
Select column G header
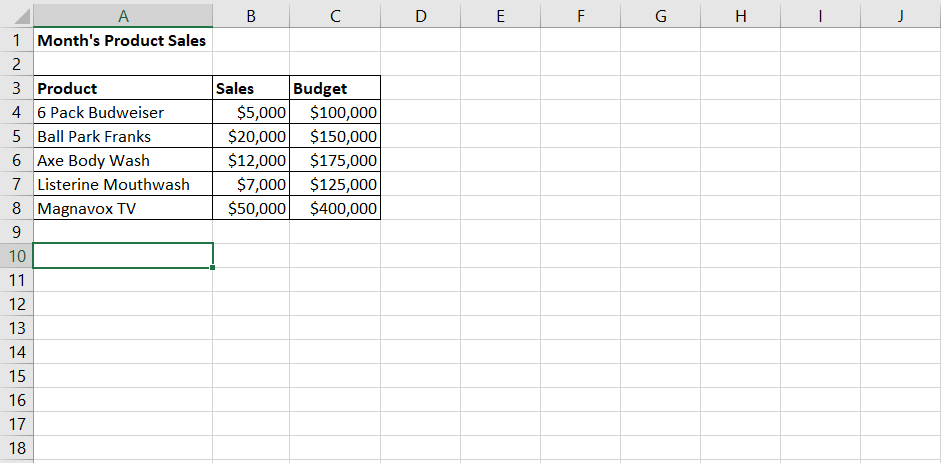pyautogui.click(x=660, y=16)
